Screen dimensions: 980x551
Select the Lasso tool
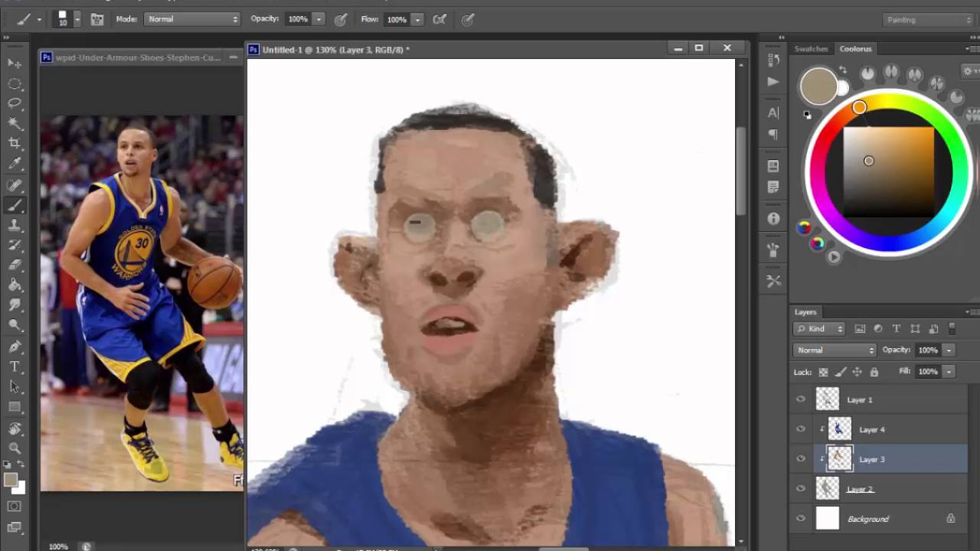15,103
